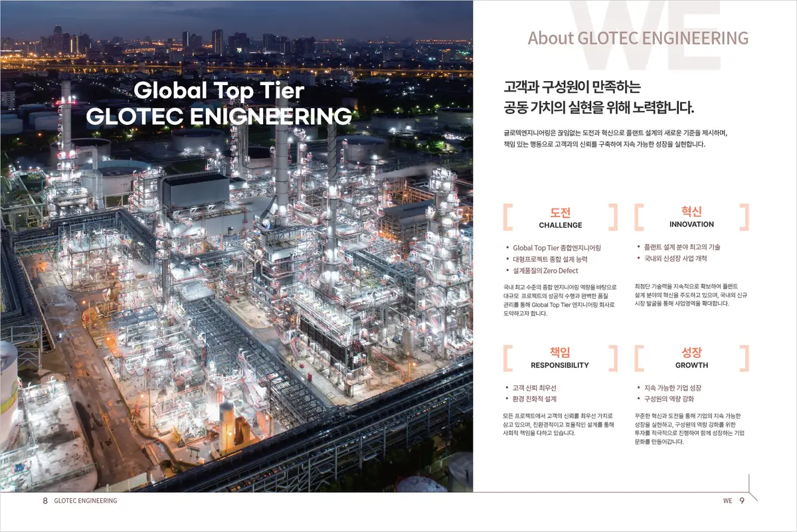Select the "INNOVATION" label
797x532 pixels.
pyautogui.click(x=691, y=224)
